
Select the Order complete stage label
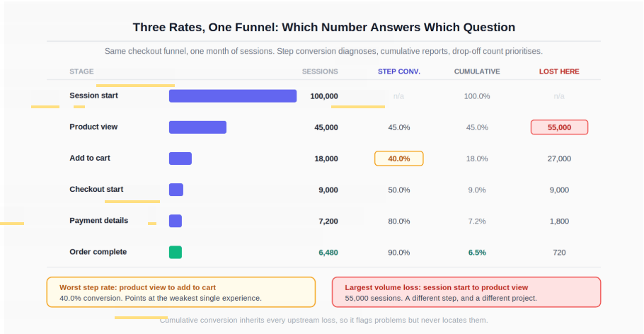click(x=98, y=252)
